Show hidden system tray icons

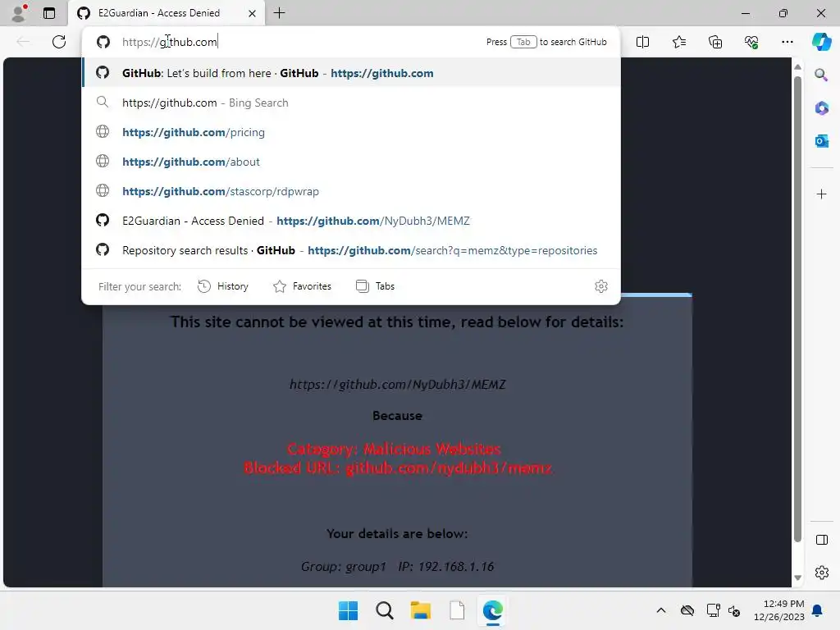661,610
